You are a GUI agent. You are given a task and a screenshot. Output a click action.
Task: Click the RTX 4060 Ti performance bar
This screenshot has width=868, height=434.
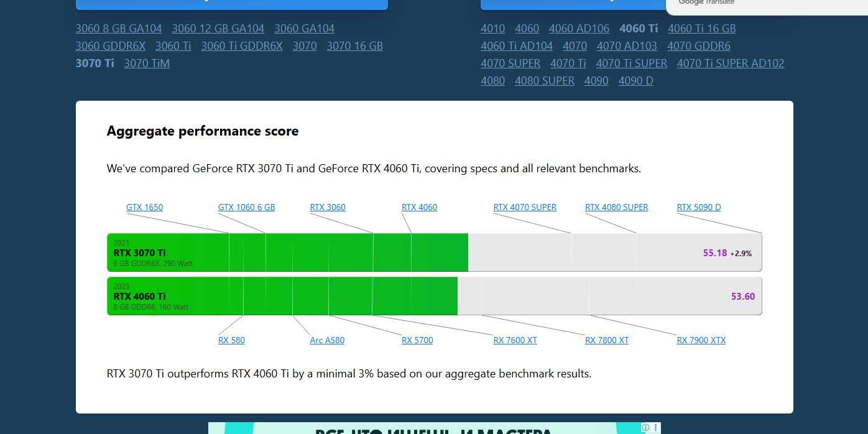click(435, 296)
